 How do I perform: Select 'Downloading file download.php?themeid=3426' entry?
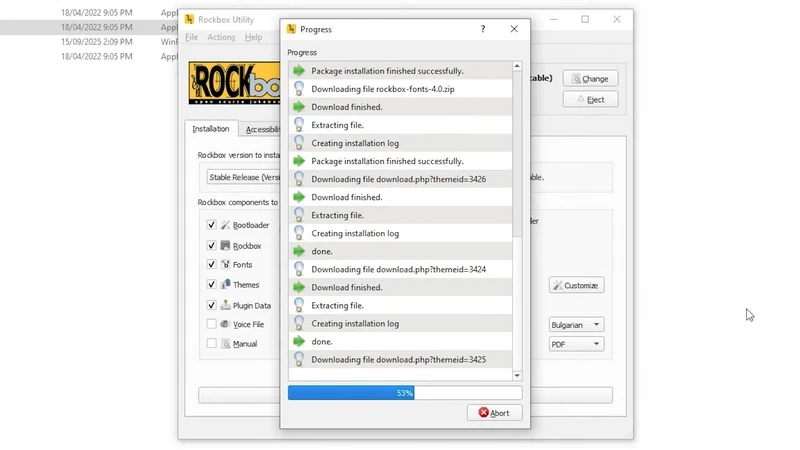coord(400,179)
